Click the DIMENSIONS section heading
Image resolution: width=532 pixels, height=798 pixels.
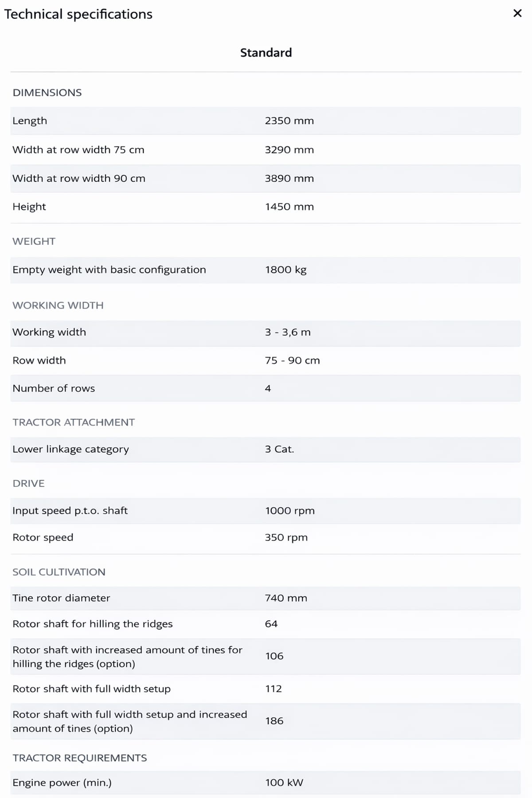(47, 93)
